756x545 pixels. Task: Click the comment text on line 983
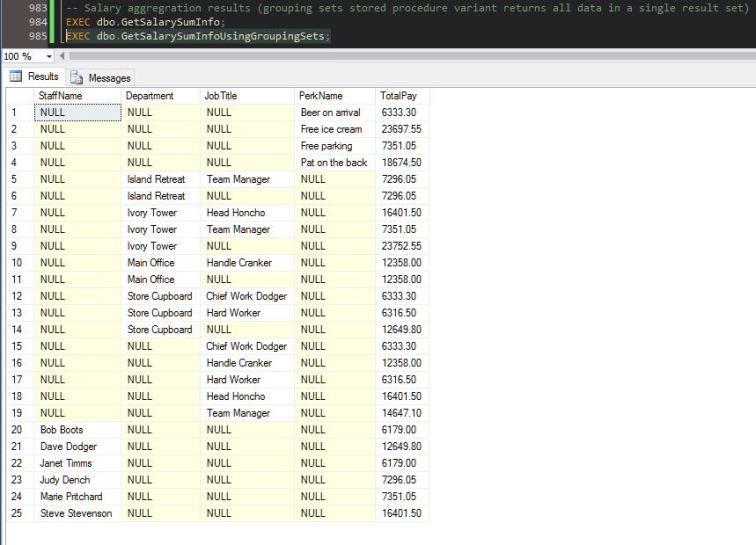(407, 8)
